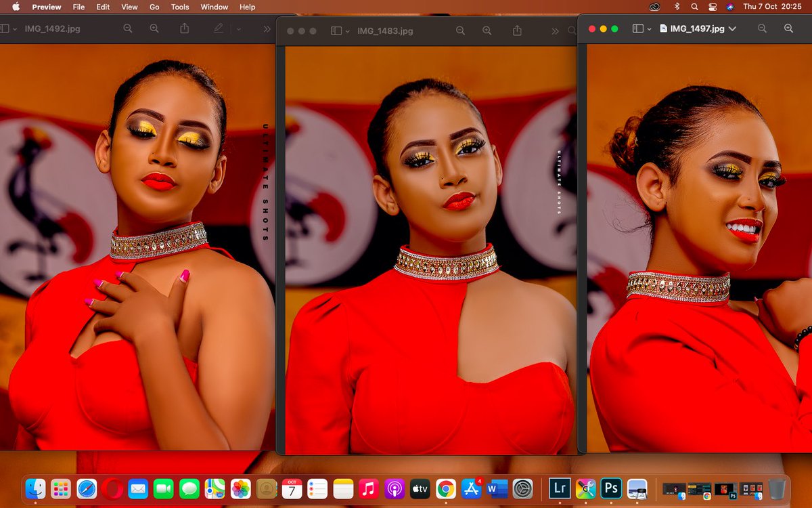Open the Preview application menu

47,7
